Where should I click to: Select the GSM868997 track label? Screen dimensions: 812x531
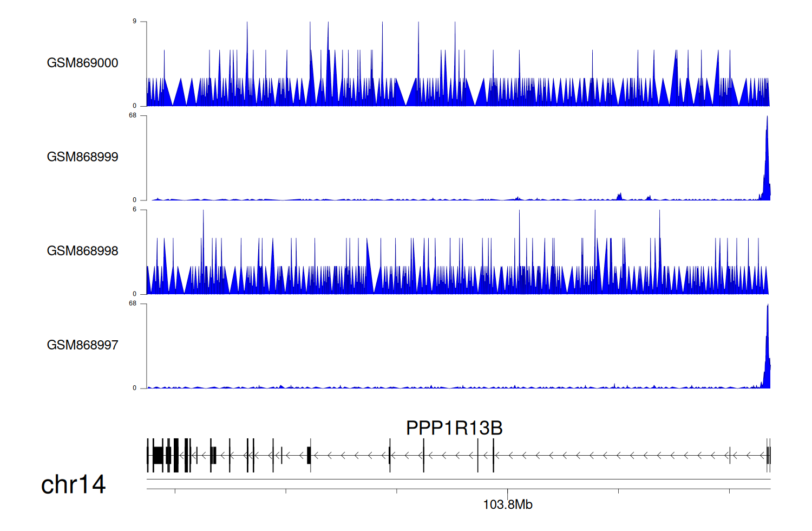click(x=82, y=345)
